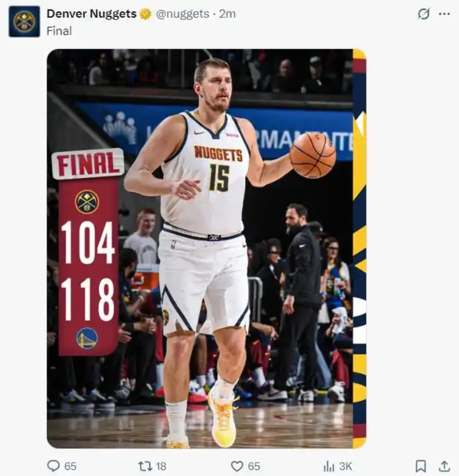459x476 pixels.
Task: Open the 3K views count
Action: 345,466
